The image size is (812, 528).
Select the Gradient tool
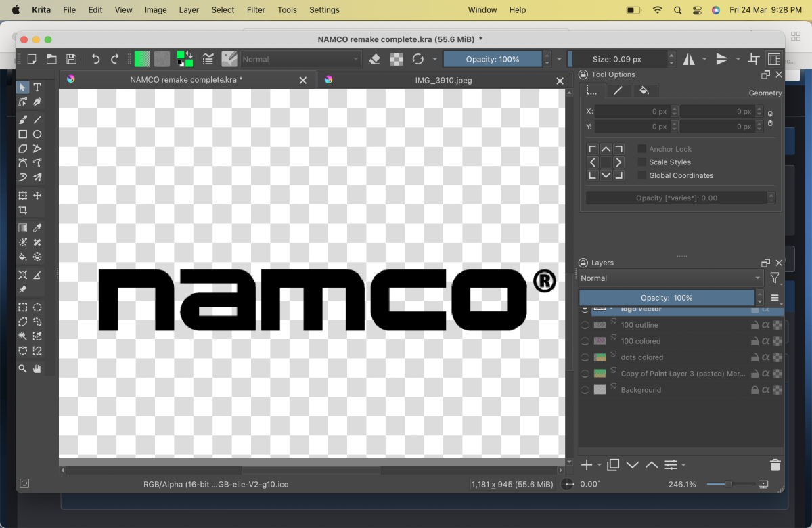[x=23, y=228]
